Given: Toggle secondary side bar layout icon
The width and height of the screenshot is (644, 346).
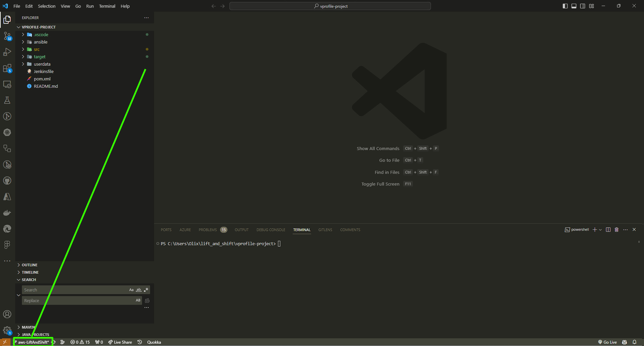Looking at the screenshot, I should (x=583, y=6).
